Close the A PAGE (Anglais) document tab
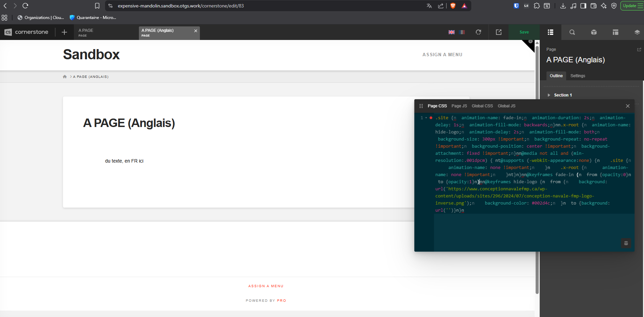Viewport: 644px width, 317px height. (195, 31)
